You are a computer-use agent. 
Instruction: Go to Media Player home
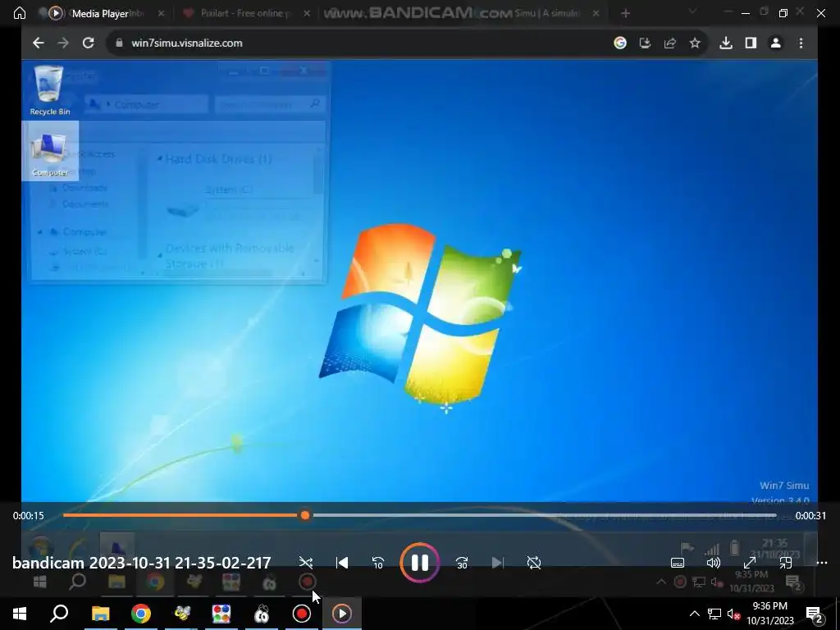(20, 13)
